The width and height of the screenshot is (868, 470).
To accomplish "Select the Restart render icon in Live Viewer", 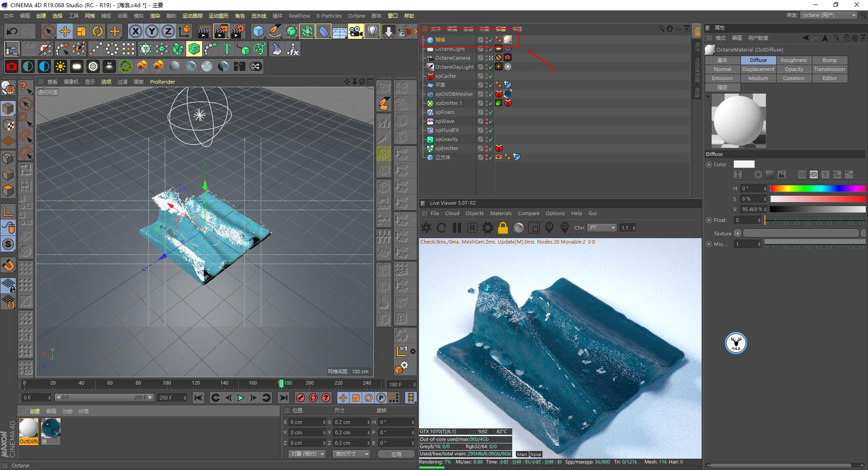I will [441, 228].
